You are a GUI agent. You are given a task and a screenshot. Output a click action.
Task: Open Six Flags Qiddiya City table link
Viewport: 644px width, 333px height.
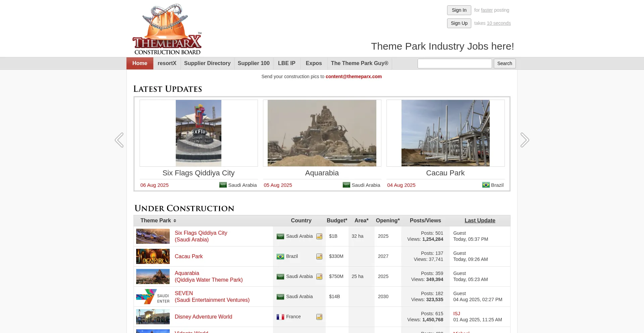coord(201,236)
